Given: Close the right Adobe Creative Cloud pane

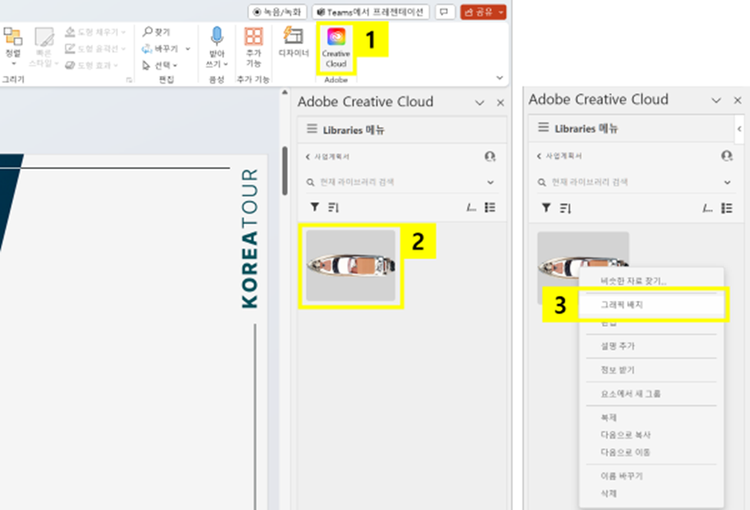Looking at the screenshot, I should pos(737,100).
